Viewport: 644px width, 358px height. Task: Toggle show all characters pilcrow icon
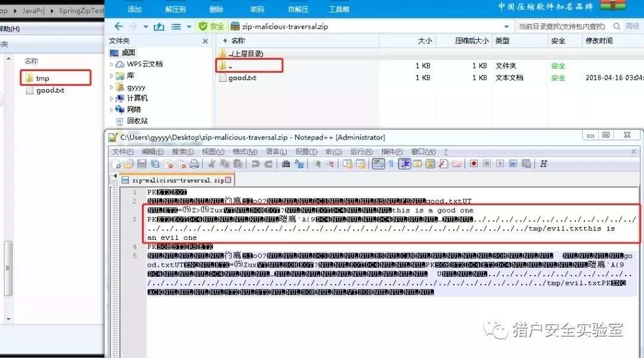coord(391,164)
